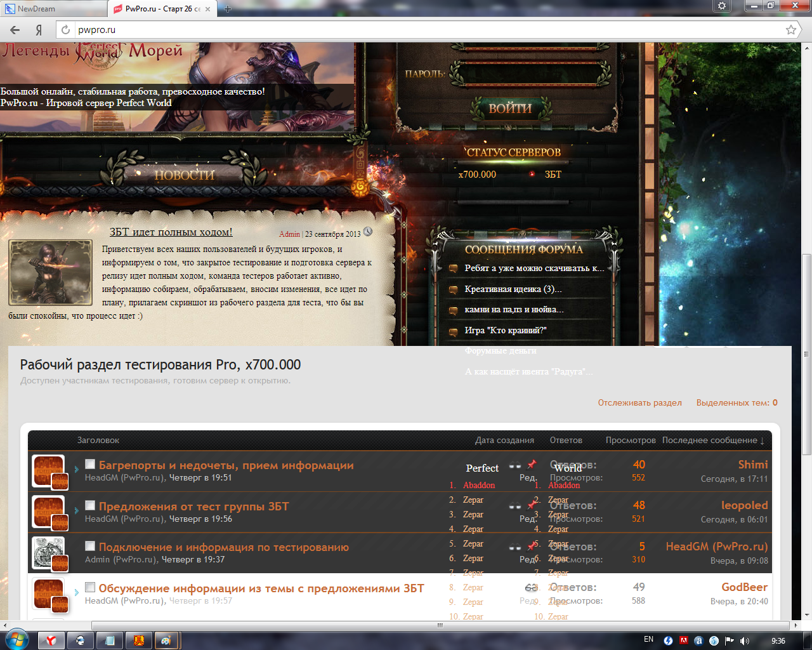Open the warrior thumbnail in the news post
The image size is (812, 650).
(50, 272)
